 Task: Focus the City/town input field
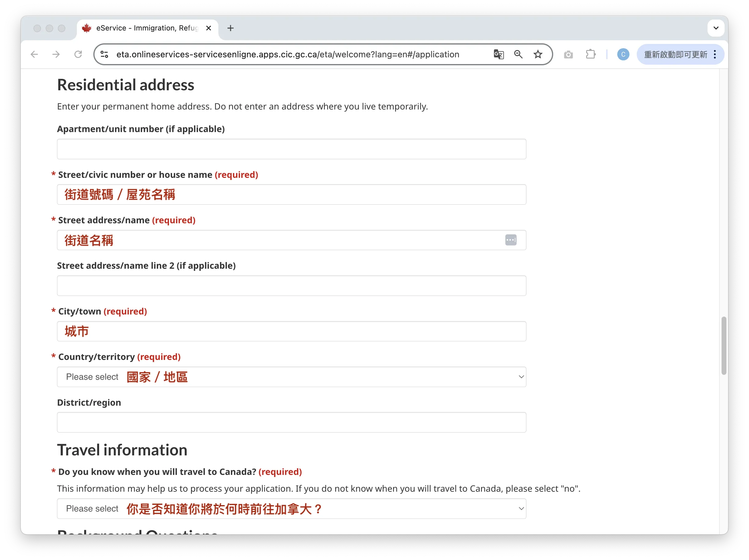click(291, 331)
